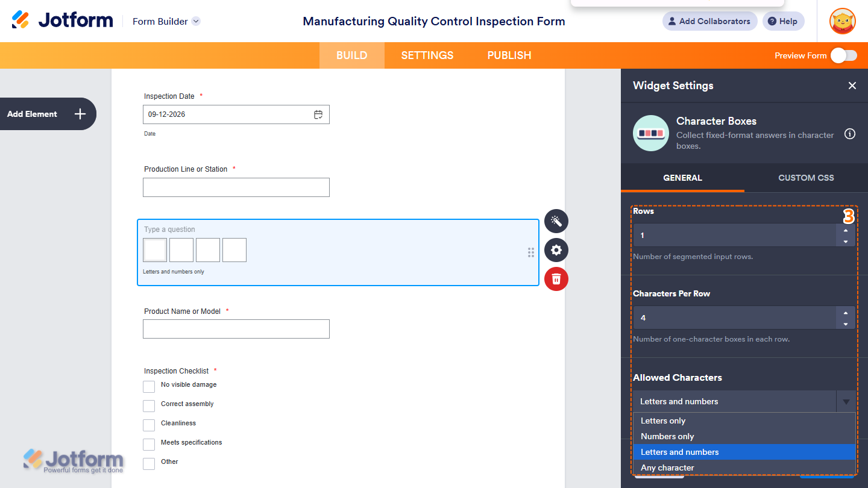Decrease the Characters Per Row value
The height and width of the screenshot is (488, 868).
click(x=846, y=324)
